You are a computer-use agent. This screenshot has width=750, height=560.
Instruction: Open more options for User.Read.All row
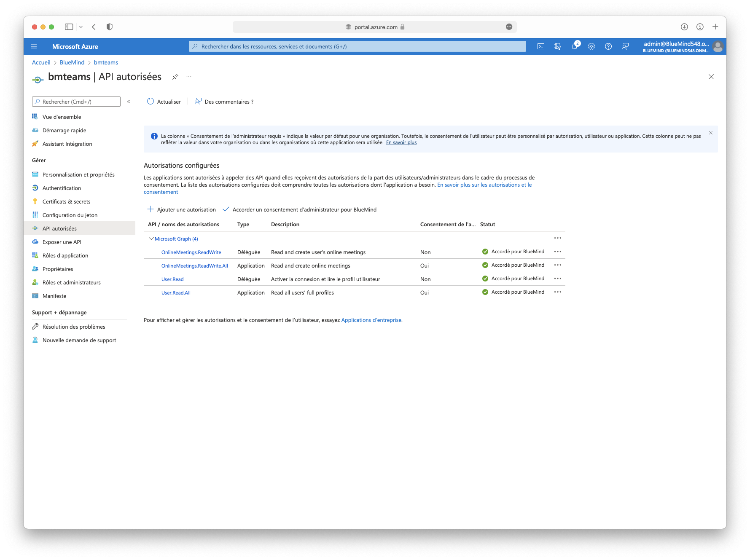[557, 292]
